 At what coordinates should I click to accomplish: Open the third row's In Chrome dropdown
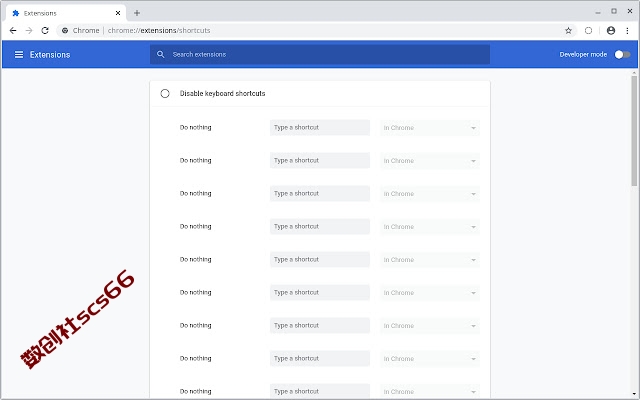tap(430, 194)
